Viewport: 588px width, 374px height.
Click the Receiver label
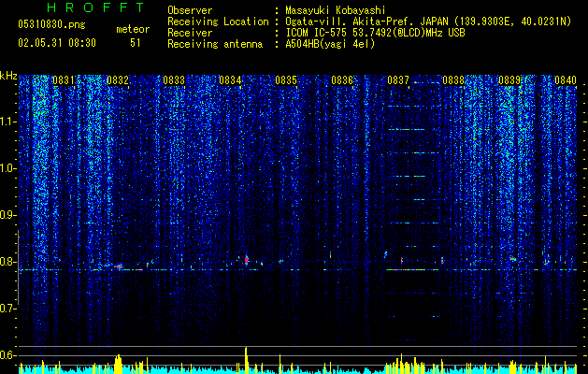pyautogui.click(x=190, y=33)
